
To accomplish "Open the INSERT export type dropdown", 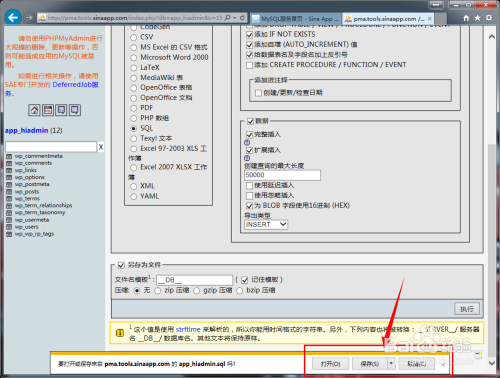I will (x=266, y=225).
